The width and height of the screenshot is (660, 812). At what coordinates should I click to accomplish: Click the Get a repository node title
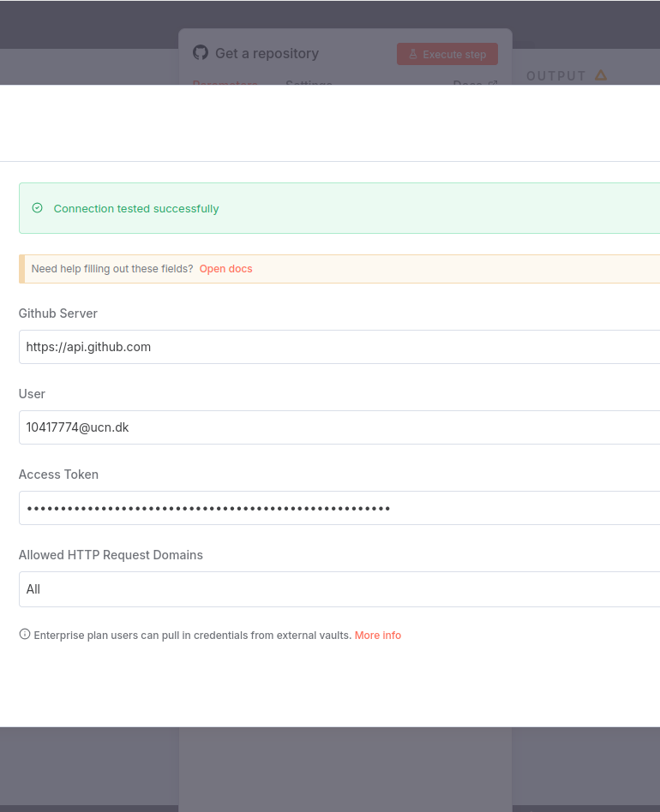coord(267,53)
